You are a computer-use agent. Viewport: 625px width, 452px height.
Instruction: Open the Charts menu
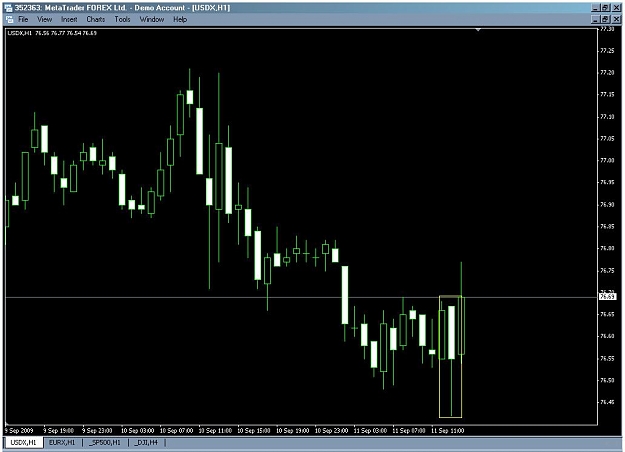pyautogui.click(x=96, y=19)
